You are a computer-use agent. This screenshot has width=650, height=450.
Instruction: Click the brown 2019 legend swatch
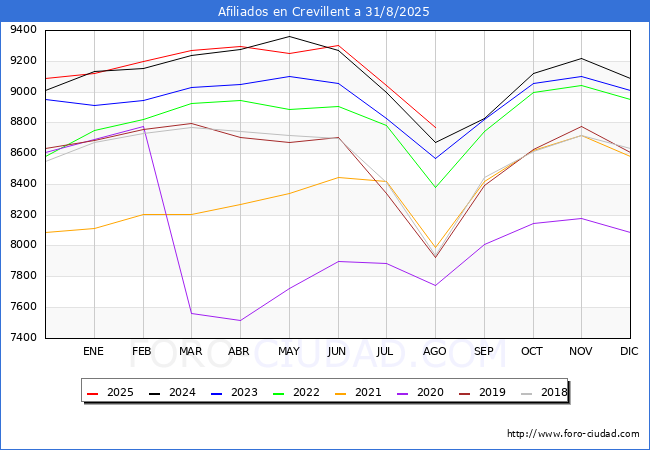465,393
